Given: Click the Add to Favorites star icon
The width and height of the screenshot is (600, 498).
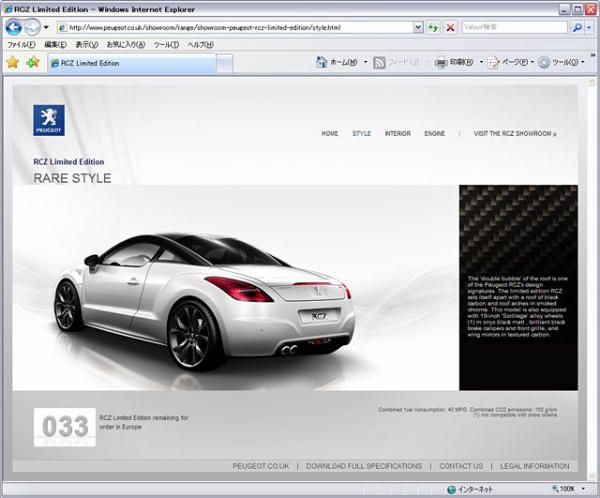Looking at the screenshot, I should click(x=33, y=62).
